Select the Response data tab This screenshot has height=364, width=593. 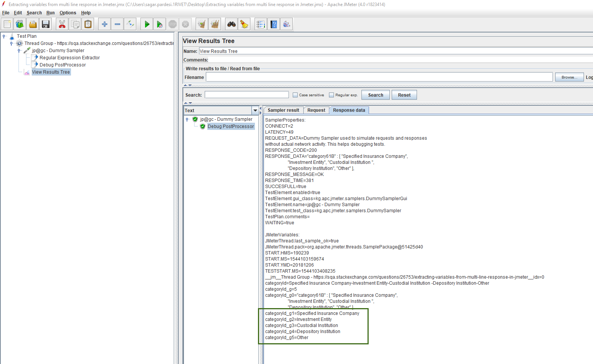(x=349, y=110)
